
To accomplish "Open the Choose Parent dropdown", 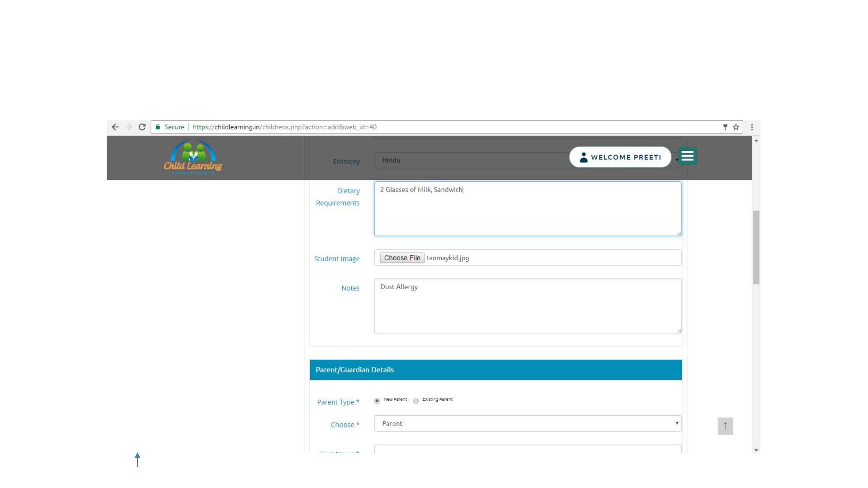I will pos(527,423).
